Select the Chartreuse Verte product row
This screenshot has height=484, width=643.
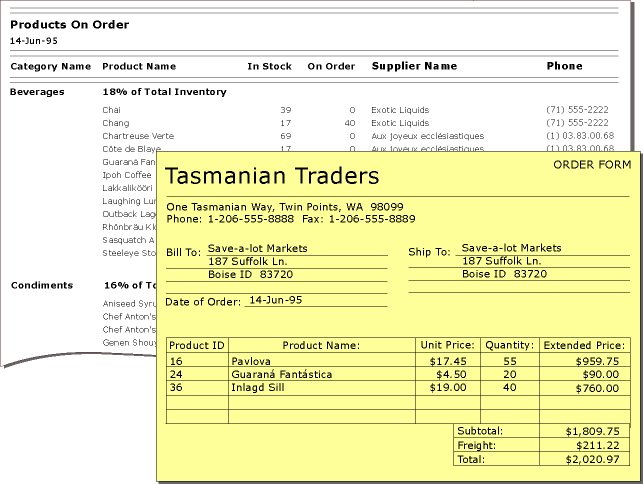[x=138, y=136]
